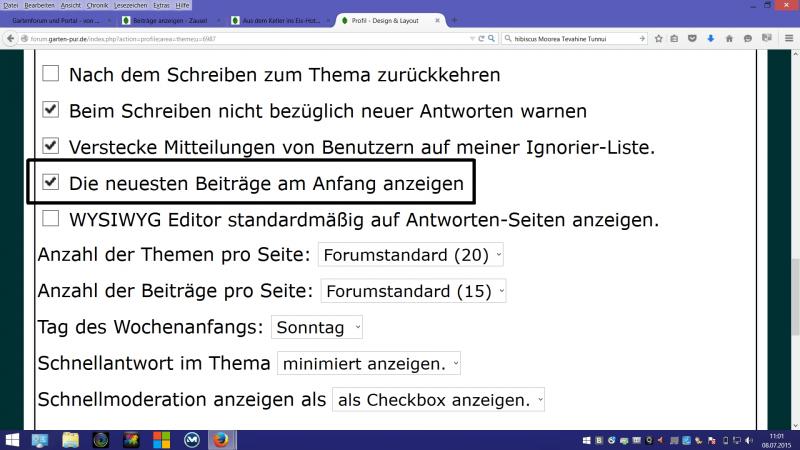The height and width of the screenshot is (450, 800).
Task: Go to the Firefox home page icon
Action: coord(727,39)
